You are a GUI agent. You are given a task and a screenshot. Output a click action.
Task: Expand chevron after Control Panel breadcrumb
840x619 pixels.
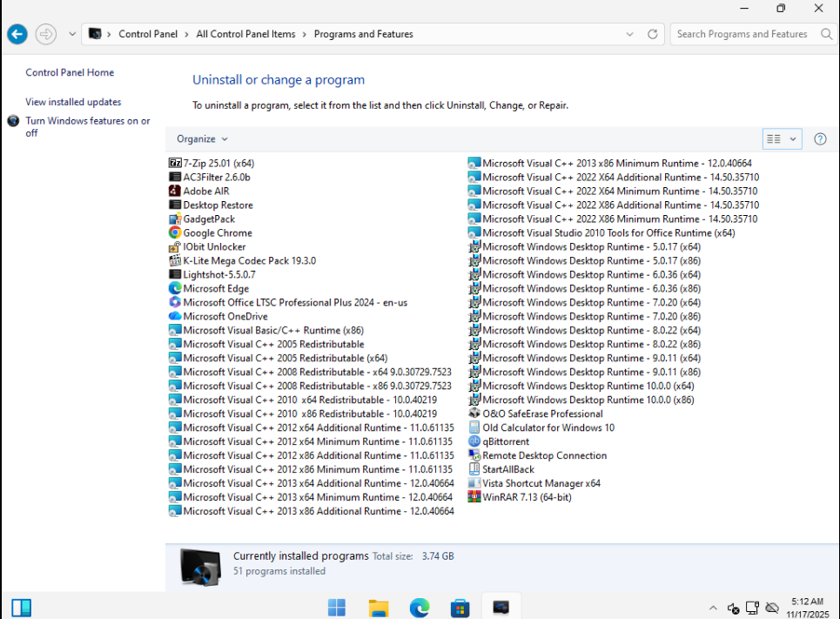(x=186, y=34)
